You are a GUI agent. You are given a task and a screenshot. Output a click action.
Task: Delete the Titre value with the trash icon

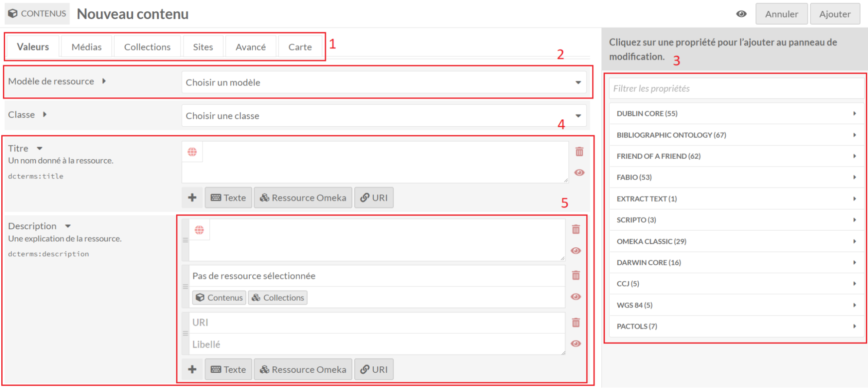(x=579, y=152)
